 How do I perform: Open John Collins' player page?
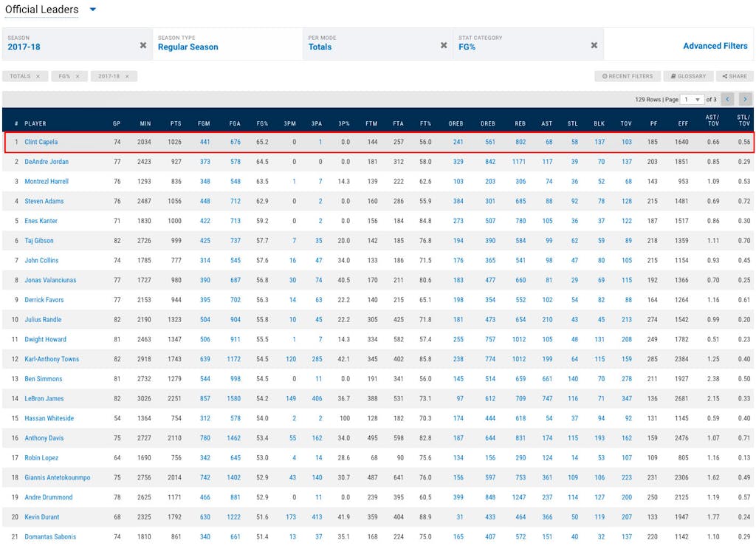41,261
